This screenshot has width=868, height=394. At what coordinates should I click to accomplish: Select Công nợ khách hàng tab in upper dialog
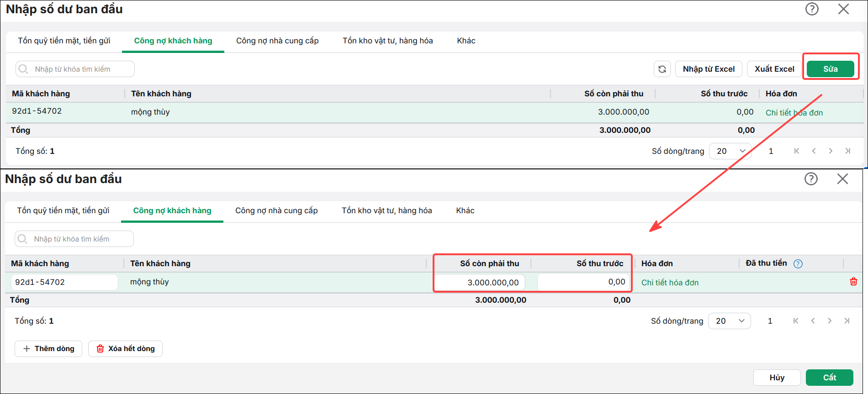point(173,41)
